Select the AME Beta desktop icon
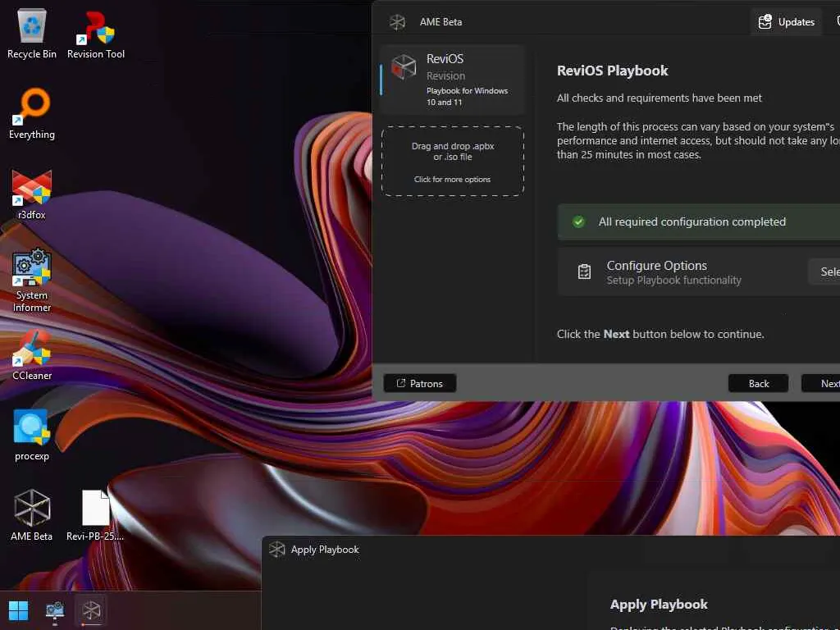This screenshot has height=630, width=840. pyautogui.click(x=32, y=515)
